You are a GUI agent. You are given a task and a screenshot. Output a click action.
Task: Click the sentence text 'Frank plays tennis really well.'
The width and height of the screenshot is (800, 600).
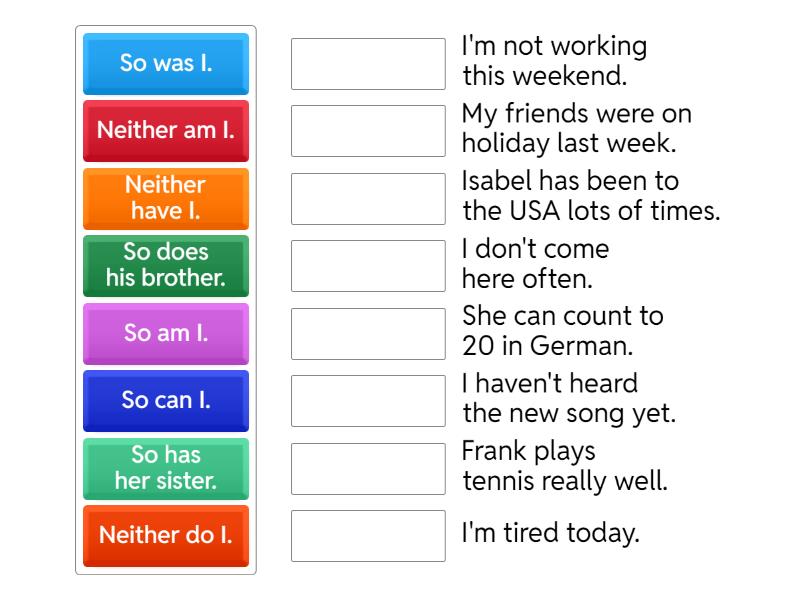[x=564, y=466]
